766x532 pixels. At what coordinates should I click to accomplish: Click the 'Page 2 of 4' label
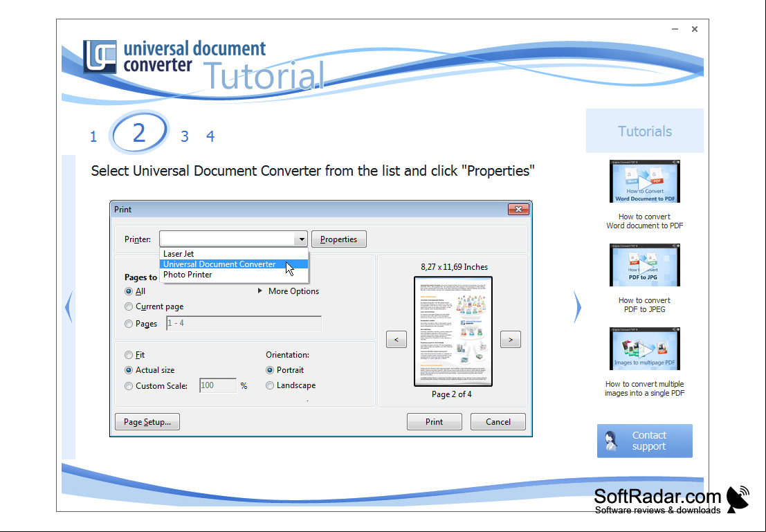[451, 394]
